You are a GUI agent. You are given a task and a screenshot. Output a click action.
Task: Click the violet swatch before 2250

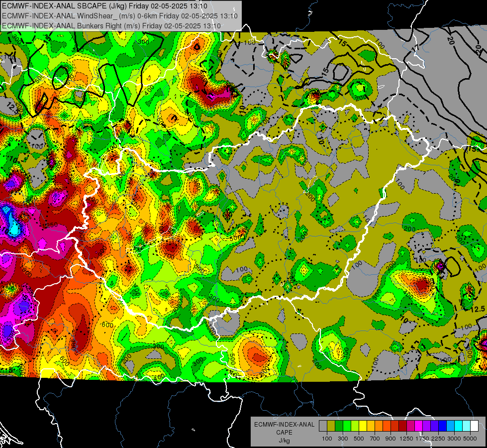(x=434, y=426)
